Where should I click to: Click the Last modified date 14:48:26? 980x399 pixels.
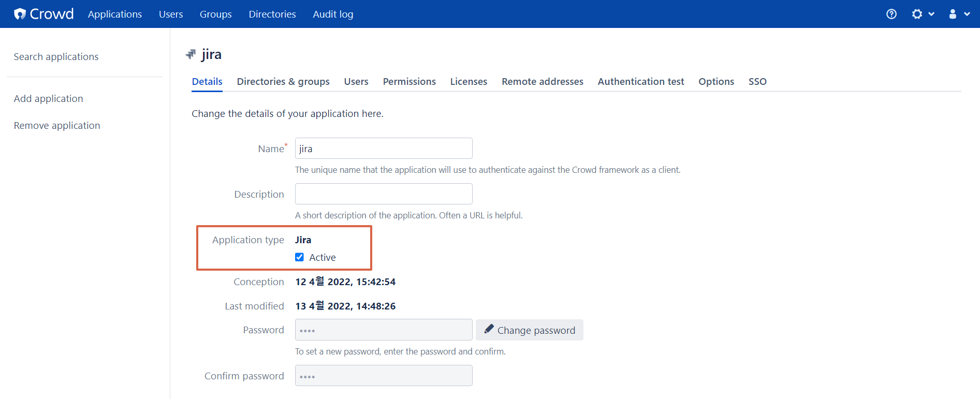pos(345,306)
